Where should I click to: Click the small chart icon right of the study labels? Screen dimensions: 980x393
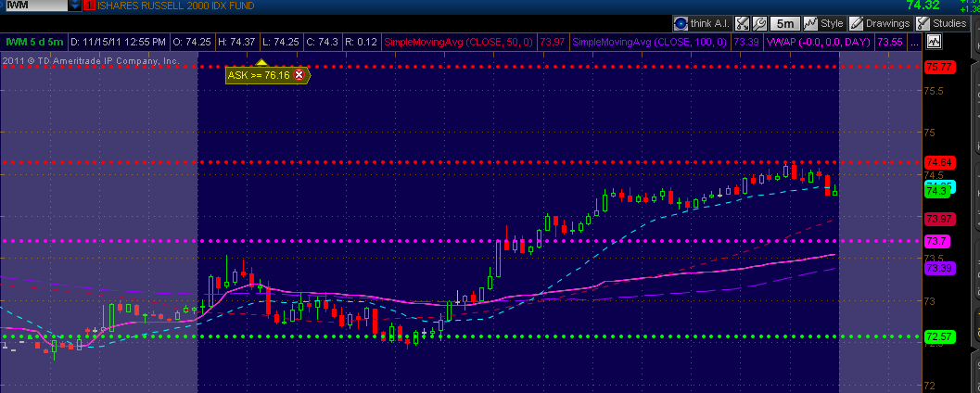[x=934, y=42]
